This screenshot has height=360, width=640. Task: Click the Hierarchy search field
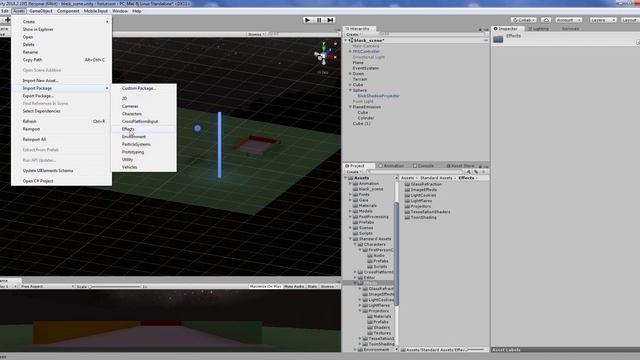tap(431, 34)
